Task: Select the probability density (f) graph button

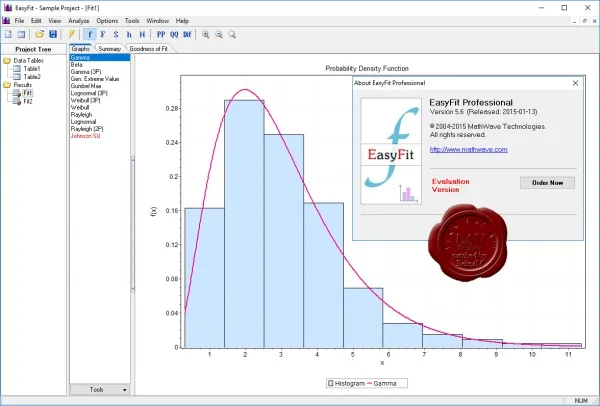Action: coord(90,34)
